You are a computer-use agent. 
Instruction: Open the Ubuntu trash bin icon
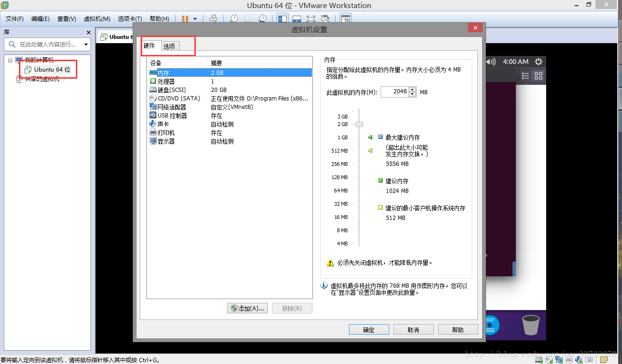coord(531,326)
